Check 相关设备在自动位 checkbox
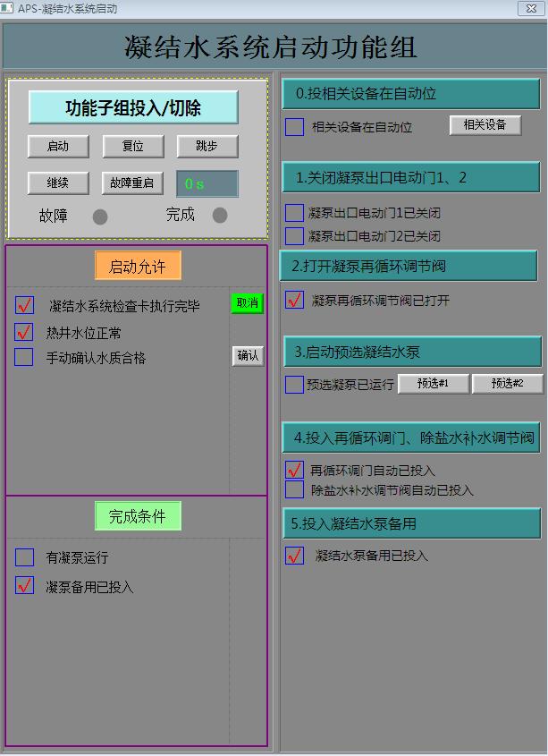The width and height of the screenshot is (548, 756). pyautogui.click(x=294, y=127)
